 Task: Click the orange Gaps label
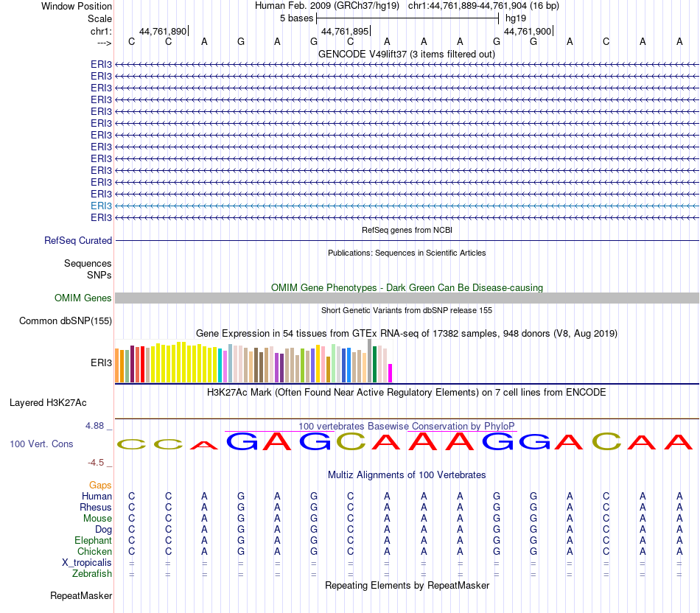tap(100, 486)
